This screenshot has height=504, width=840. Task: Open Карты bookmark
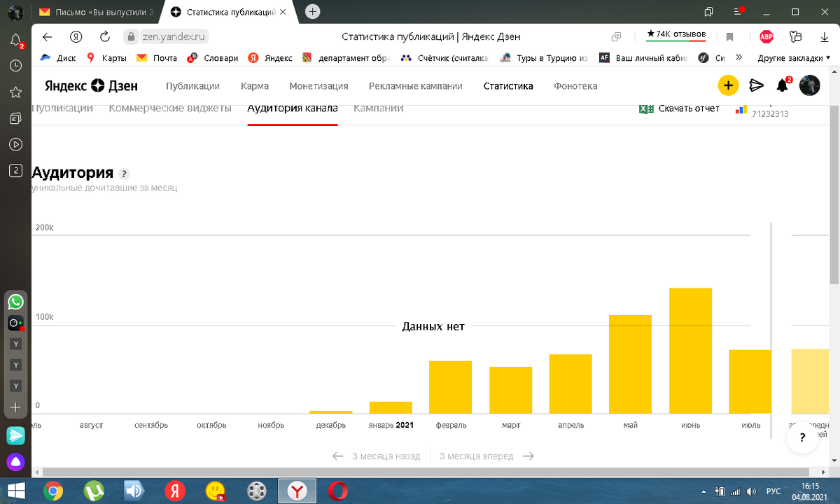(x=106, y=58)
